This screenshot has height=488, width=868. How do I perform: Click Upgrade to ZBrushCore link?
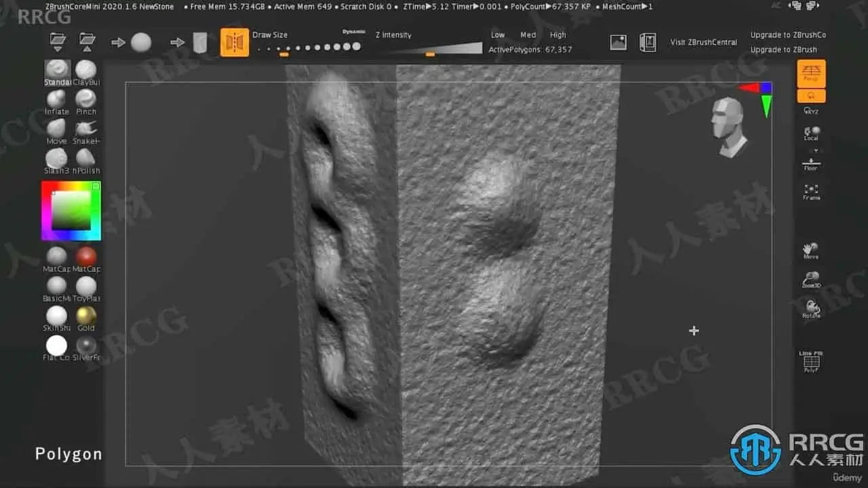pyautogui.click(x=788, y=35)
